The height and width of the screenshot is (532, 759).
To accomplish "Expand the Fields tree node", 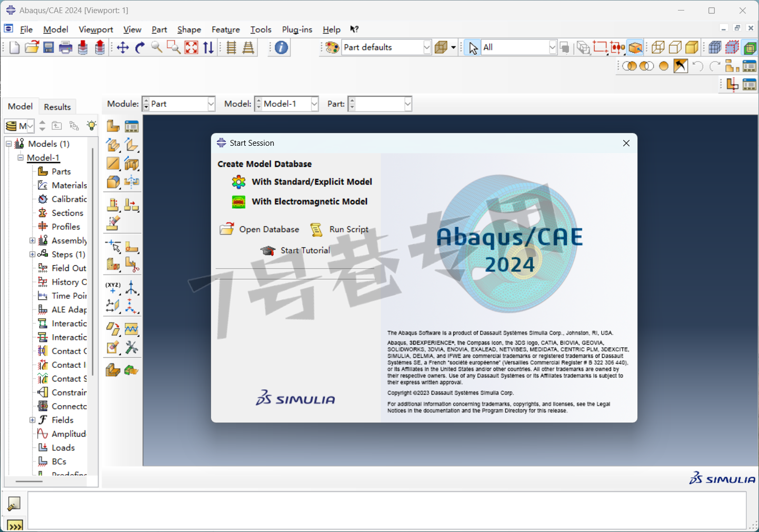I will click(32, 420).
